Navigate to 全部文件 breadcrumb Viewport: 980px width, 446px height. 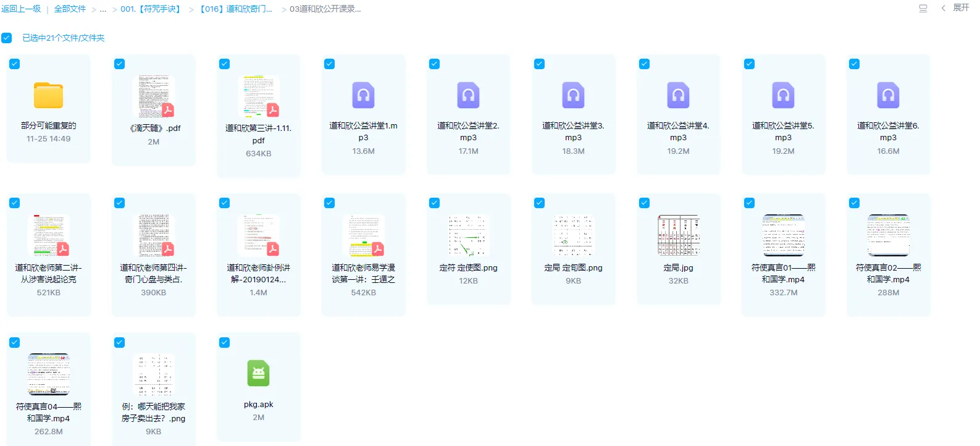[70, 9]
